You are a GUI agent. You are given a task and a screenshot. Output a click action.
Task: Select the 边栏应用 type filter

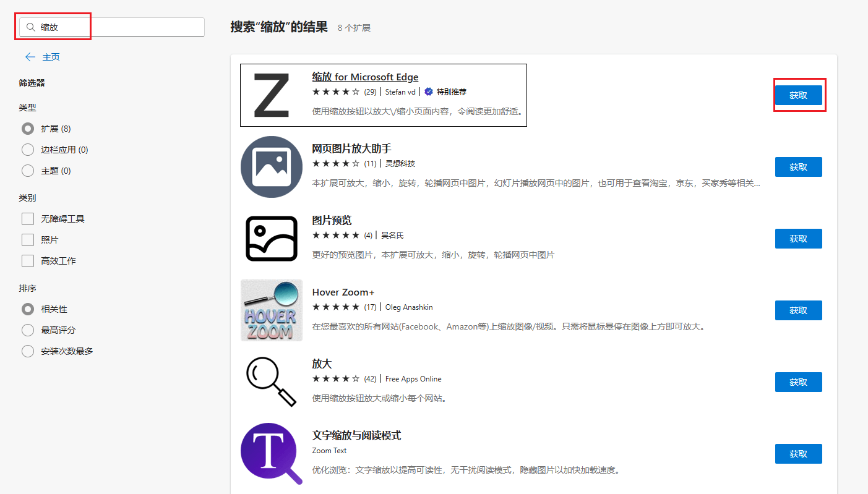[27, 149]
